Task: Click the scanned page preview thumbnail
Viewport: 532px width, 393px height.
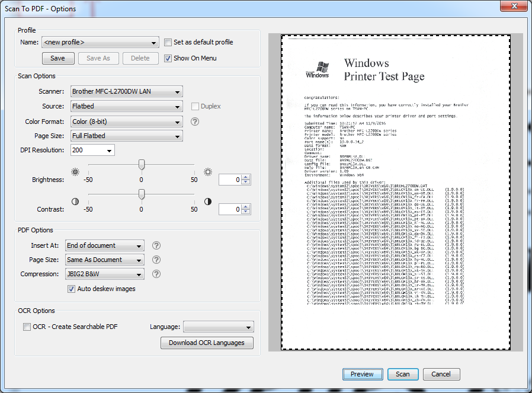Action: pos(396,193)
